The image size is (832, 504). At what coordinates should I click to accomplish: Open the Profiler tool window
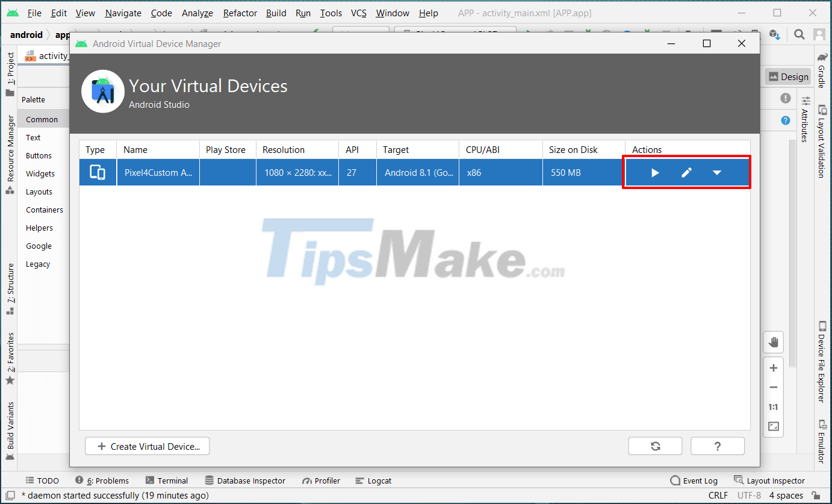pyautogui.click(x=321, y=481)
